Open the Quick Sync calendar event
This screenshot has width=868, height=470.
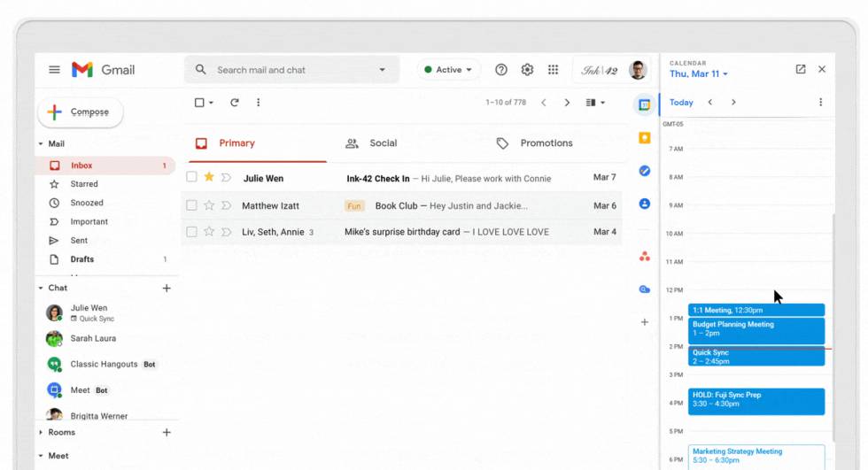(x=756, y=357)
